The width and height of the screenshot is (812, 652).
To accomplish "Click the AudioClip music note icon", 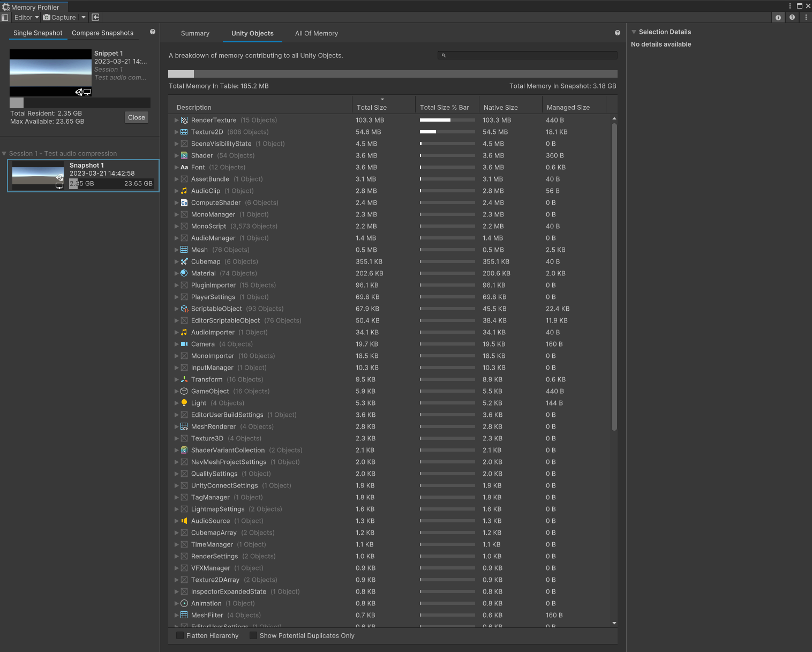I will pos(184,191).
